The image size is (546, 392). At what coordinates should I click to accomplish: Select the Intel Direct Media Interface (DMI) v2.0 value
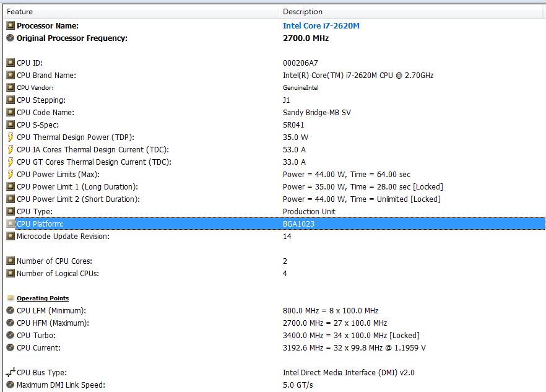pyautogui.click(x=349, y=372)
